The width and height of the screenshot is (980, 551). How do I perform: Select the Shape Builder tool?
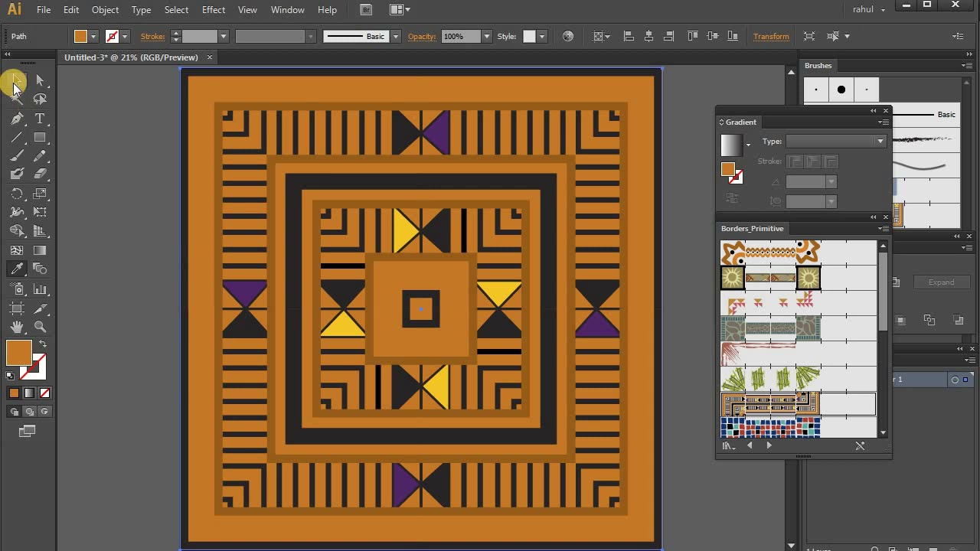pyautogui.click(x=17, y=231)
